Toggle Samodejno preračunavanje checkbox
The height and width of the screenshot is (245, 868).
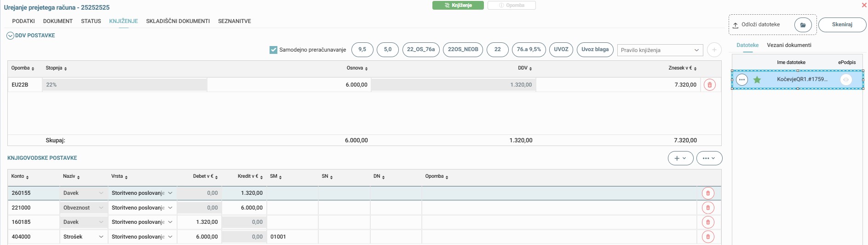click(x=274, y=50)
